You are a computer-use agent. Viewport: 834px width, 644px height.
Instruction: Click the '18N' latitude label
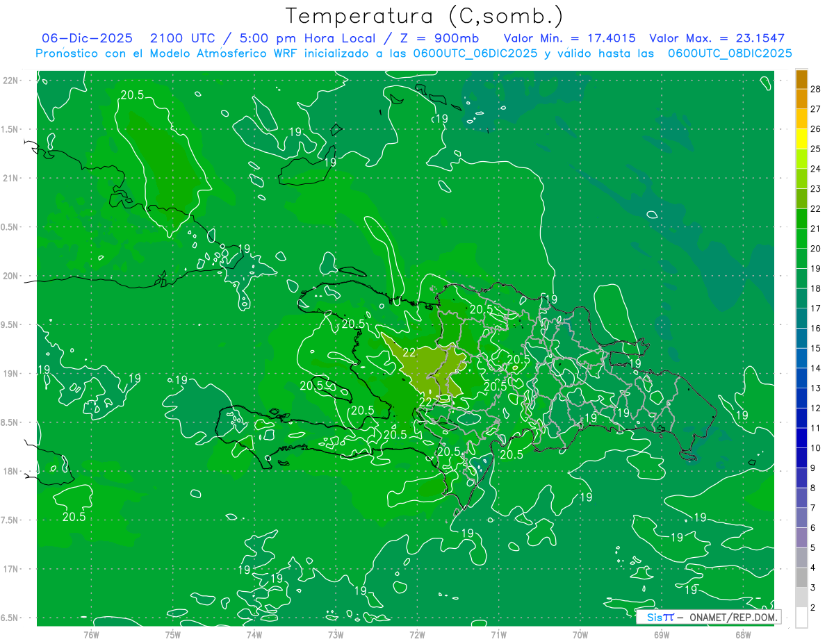point(10,471)
